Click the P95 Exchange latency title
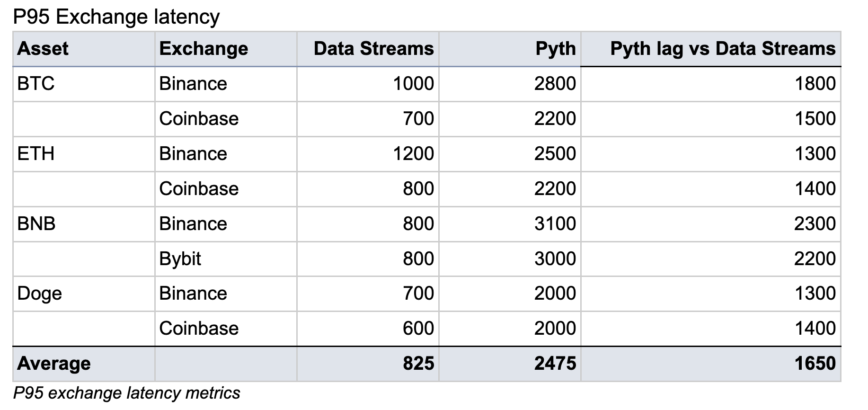 pos(116,17)
